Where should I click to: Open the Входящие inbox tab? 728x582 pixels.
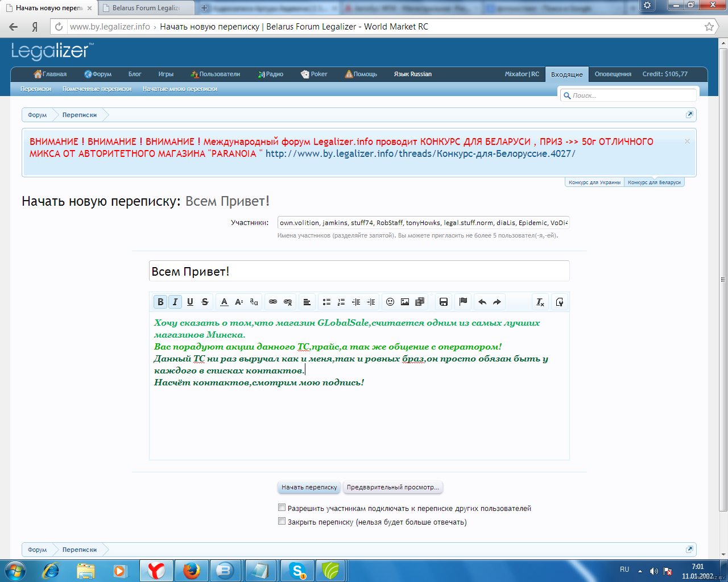566,74
